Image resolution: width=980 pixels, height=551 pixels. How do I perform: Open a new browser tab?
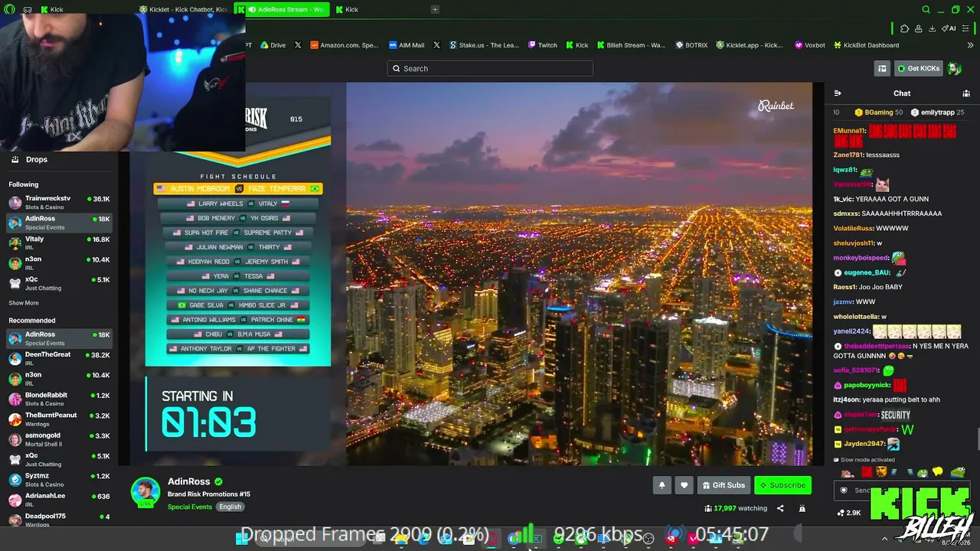(x=435, y=9)
